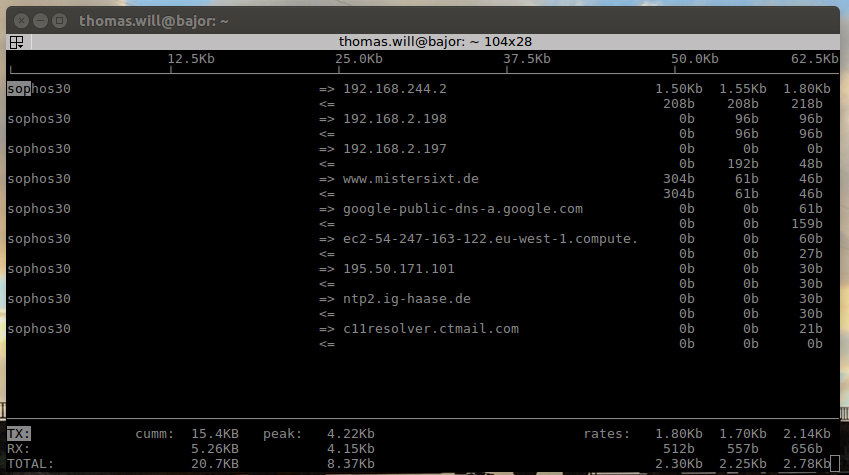The height and width of the screenshot is (475, 849).
Task: Minimize the terminal window
Action: point(37,19)
